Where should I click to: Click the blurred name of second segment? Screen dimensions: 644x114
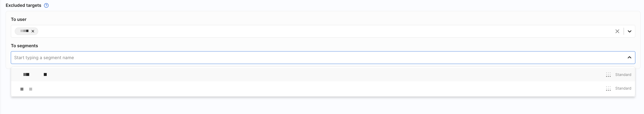pos(26,89)
